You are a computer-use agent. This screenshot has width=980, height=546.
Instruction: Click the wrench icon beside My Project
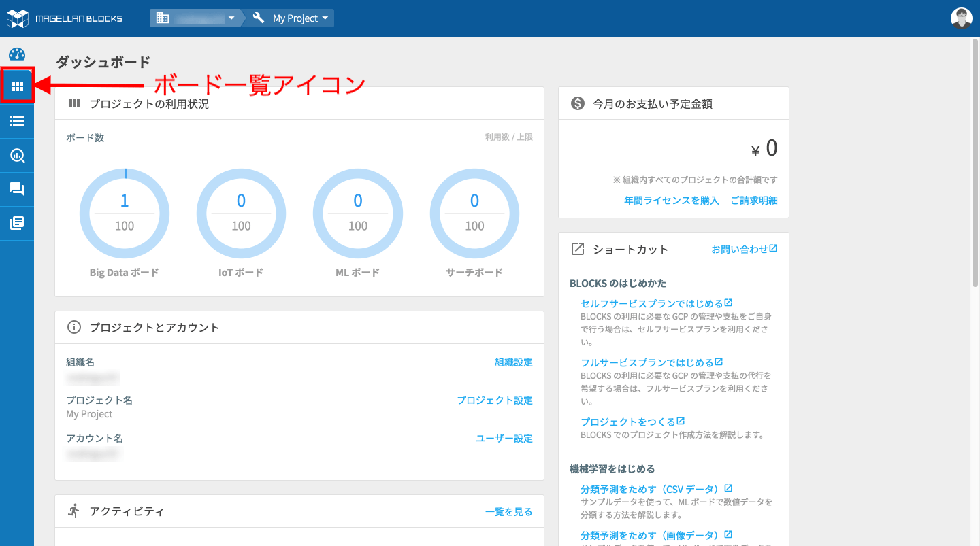(259, 18)
